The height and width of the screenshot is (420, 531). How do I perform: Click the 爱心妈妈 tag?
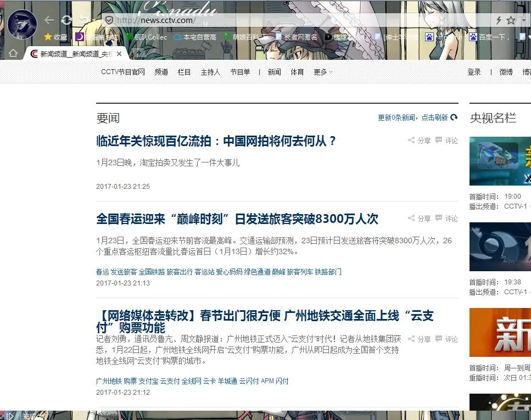230,272
